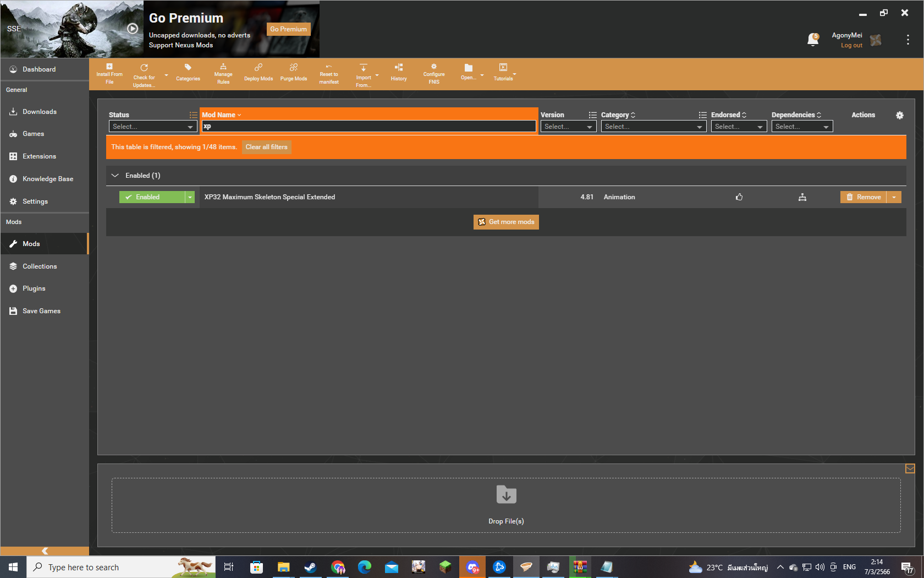Open the three-dot global menu
The image size is (924, 578).
tap(908, 40)
